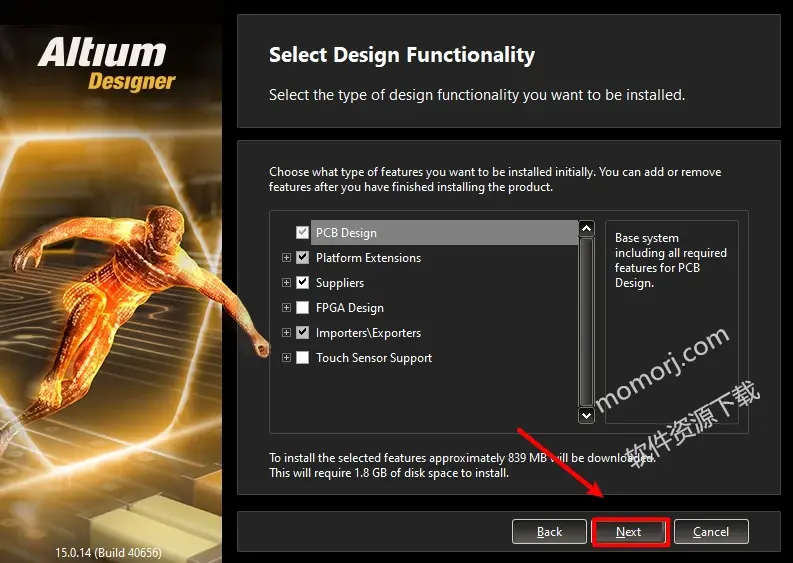Uncheck the Platform Extensions checkbox
Screen dimensions: 793x563
point(302,257)
